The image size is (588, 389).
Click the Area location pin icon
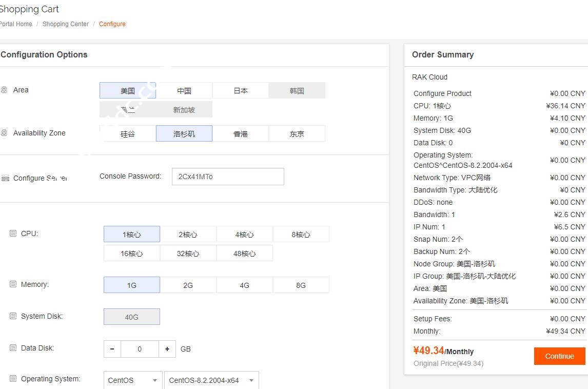coord(4,90)
